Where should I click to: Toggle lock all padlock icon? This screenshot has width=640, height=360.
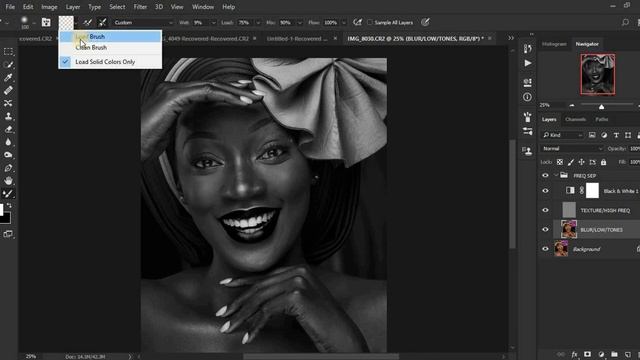pos(603,162)
